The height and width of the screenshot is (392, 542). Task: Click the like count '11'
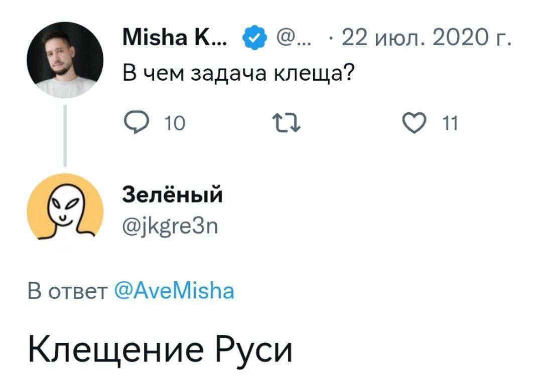click(x=451, y=123)
